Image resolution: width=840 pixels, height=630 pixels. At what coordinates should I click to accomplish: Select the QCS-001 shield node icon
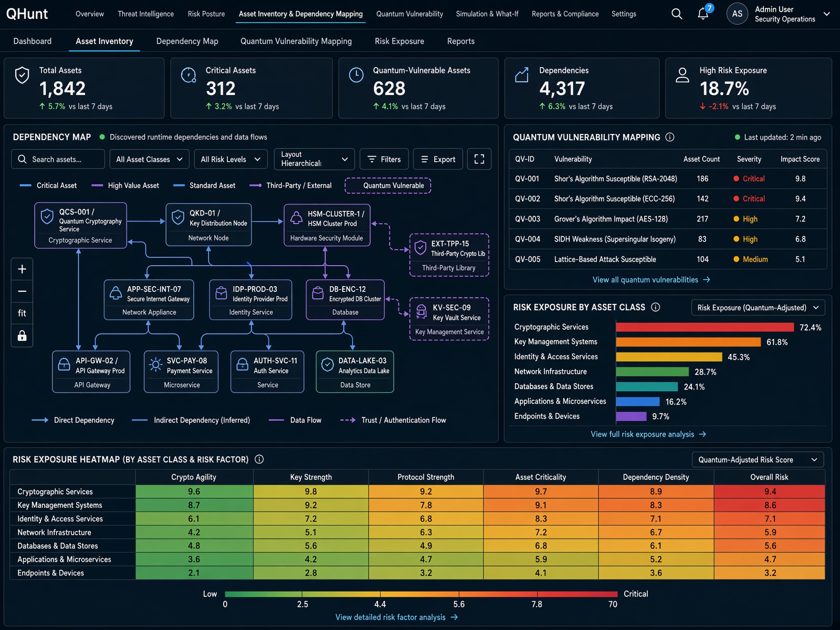[47, 216]
